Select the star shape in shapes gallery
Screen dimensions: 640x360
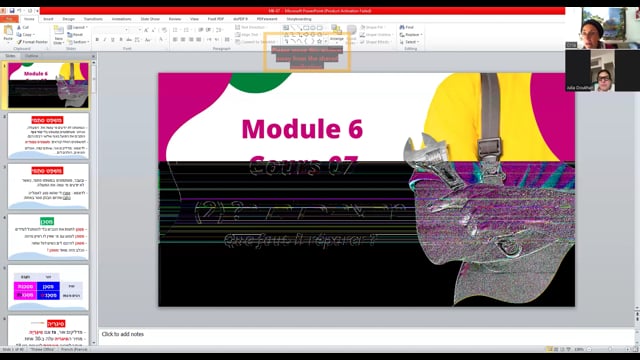(x=320, y=41)
